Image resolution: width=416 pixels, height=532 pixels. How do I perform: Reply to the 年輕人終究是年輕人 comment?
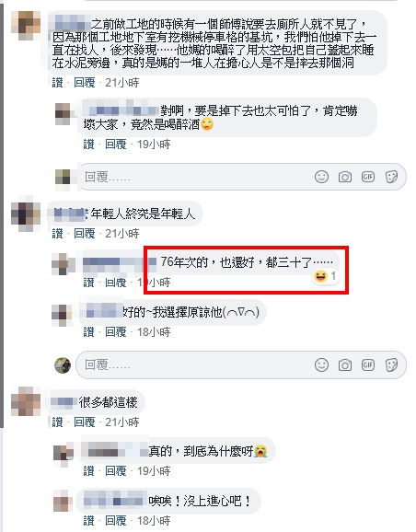[x=85, y=234]
